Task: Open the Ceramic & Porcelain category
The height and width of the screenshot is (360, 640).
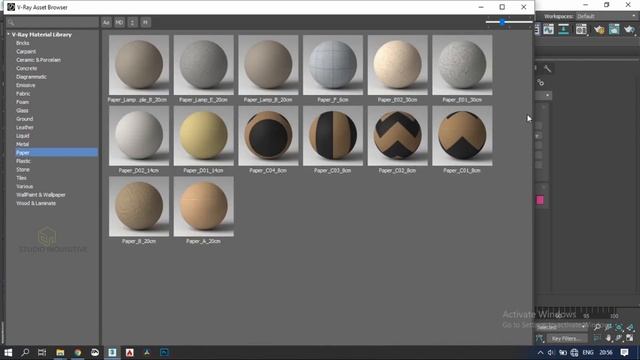Action: [38, 60]
